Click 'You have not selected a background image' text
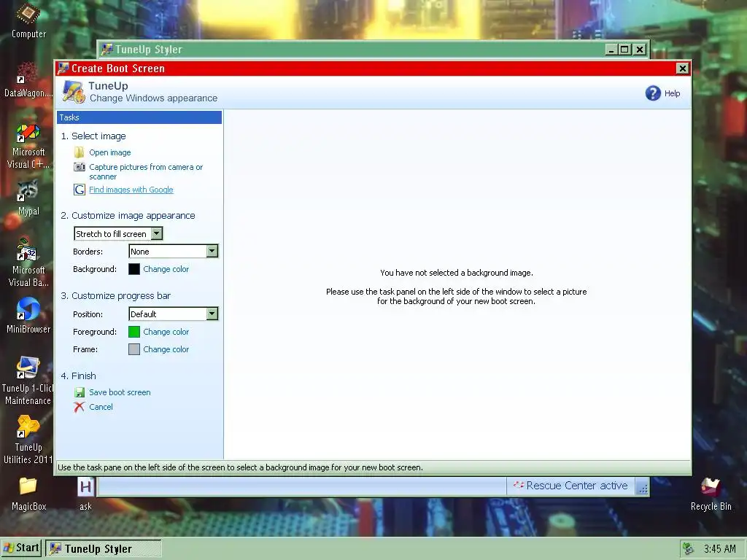The image size is (747, 560). (457, 273)
